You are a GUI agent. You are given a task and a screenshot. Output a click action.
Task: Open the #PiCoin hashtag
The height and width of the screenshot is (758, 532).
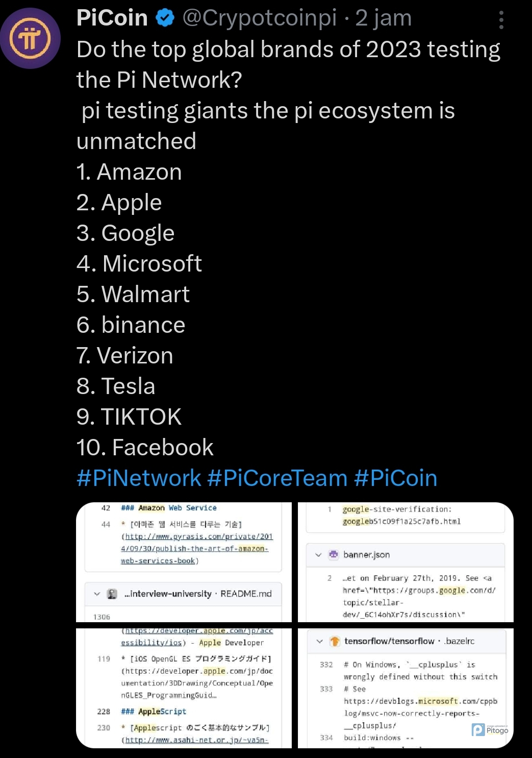396,478
